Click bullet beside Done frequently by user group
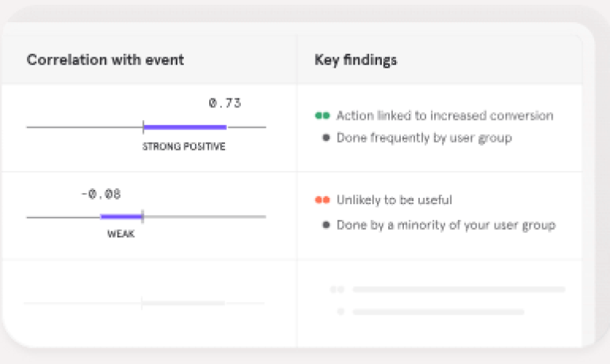 coord(326,137)
